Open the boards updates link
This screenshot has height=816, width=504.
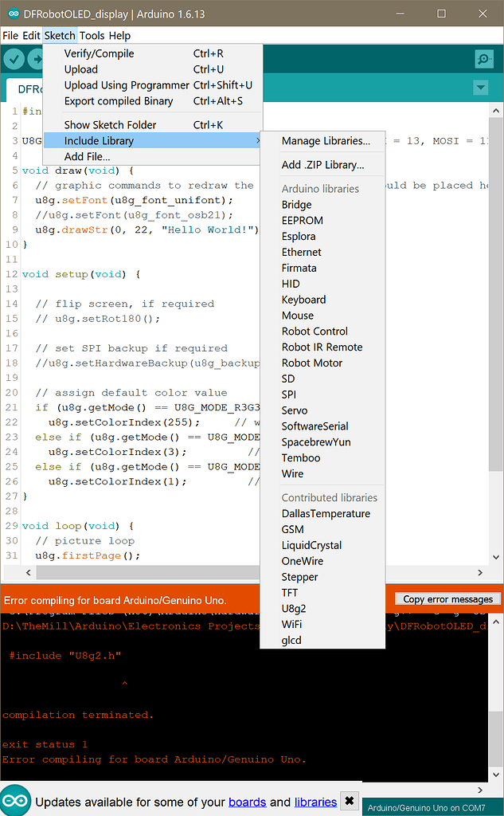[x=248, y=802]
